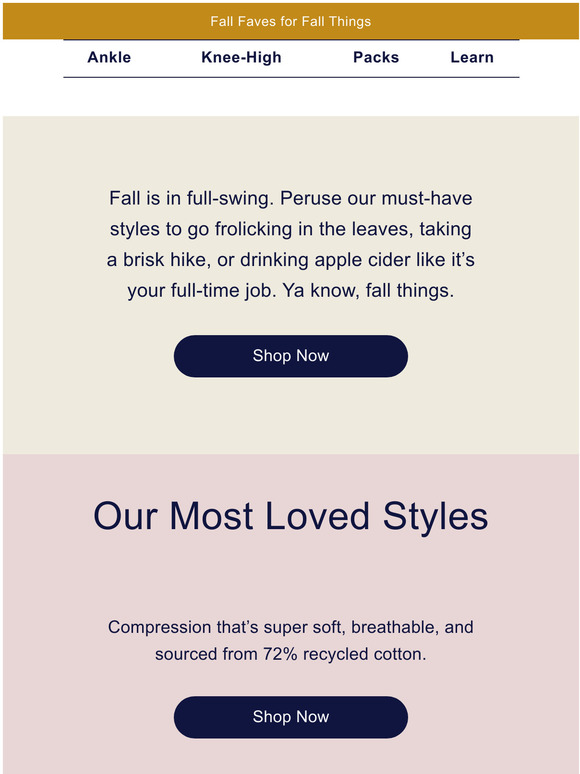Click the Fall Faves for Fall Things banner text

click(291, 22)
